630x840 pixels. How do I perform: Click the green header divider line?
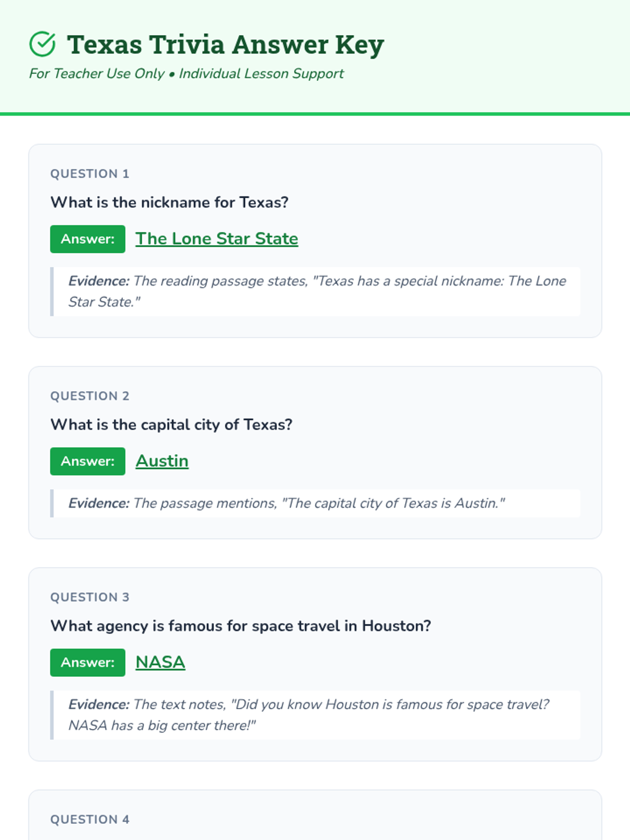[315, 113]
